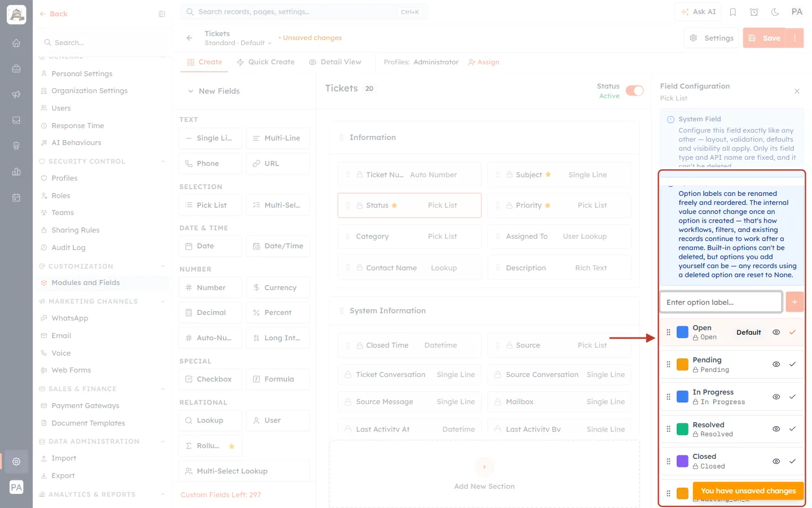Image resolution: width=812 pixels, height=508 pixels.
Task: Click the Assign profiles link
Action: pos(484,62)
